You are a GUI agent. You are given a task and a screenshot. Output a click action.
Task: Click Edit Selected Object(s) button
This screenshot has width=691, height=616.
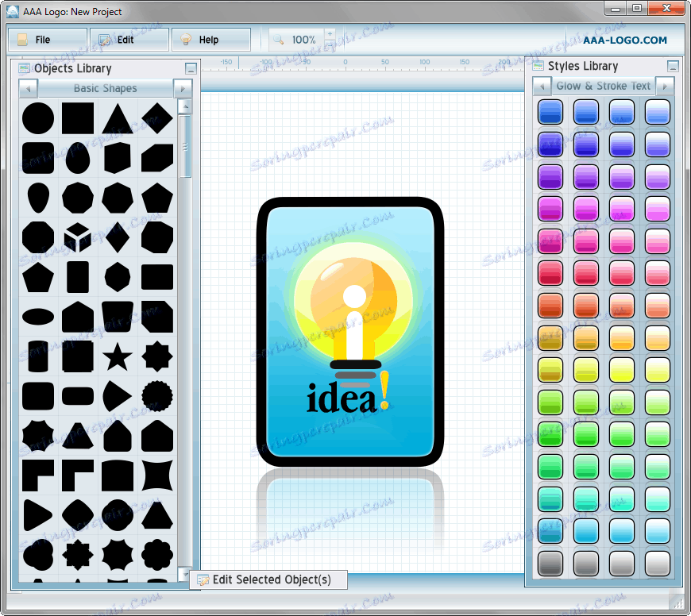[268, 580]
